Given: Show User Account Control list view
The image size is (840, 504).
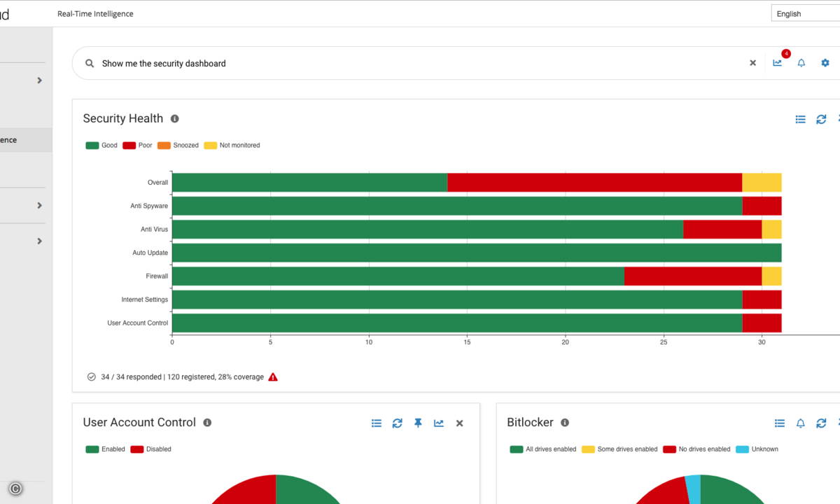Looking at the screenshot, I should click(377, 423).
